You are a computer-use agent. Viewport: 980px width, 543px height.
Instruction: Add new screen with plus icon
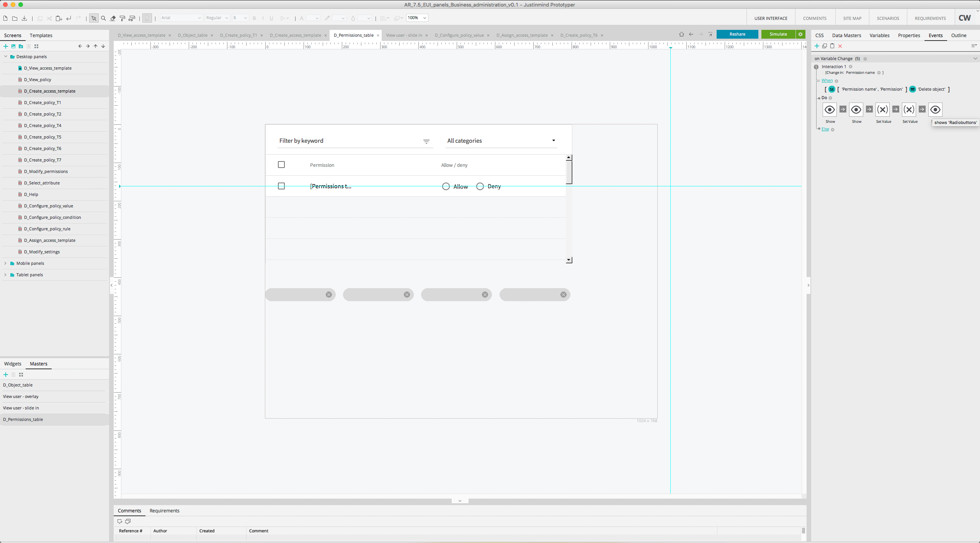tap(6, 46)
